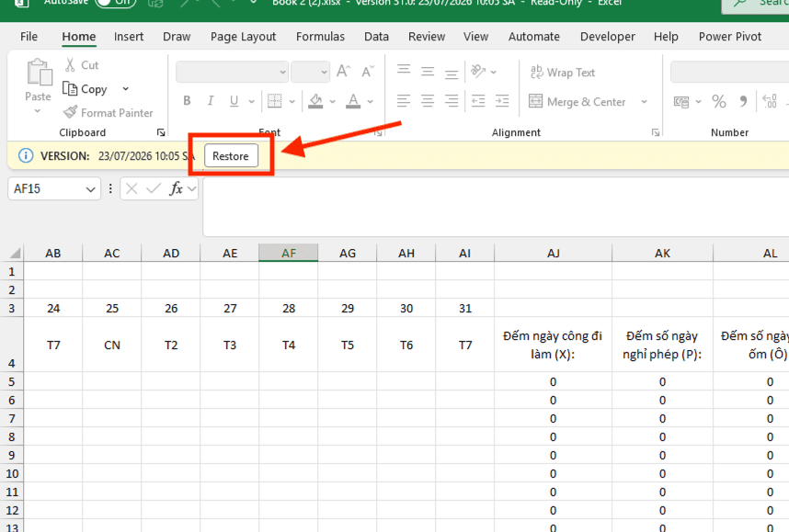Open the Developer tab

click(607, 37)
